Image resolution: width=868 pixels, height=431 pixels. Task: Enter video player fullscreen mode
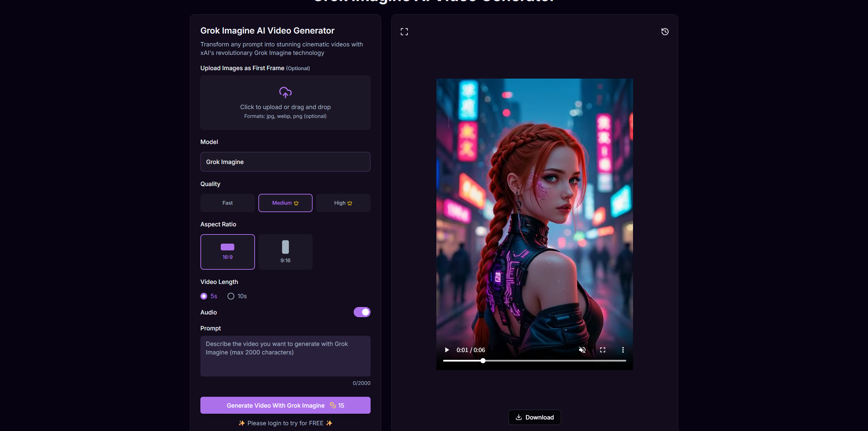(x=603, y=350)
